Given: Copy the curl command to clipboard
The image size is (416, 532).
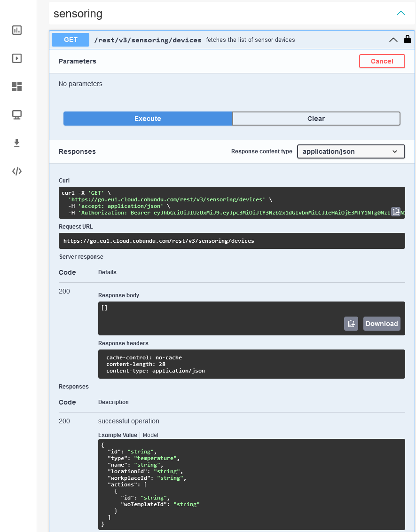Looking at the screenshot, I should 396,212.
